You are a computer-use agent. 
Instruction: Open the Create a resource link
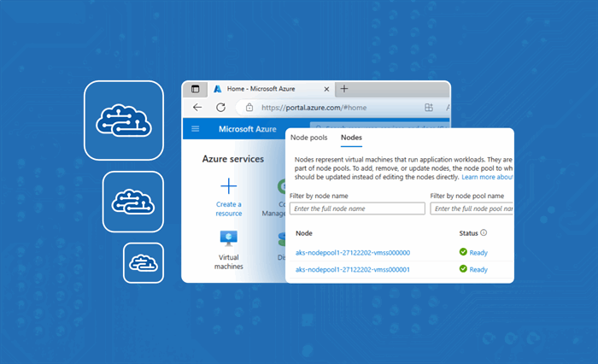[229, 208]
